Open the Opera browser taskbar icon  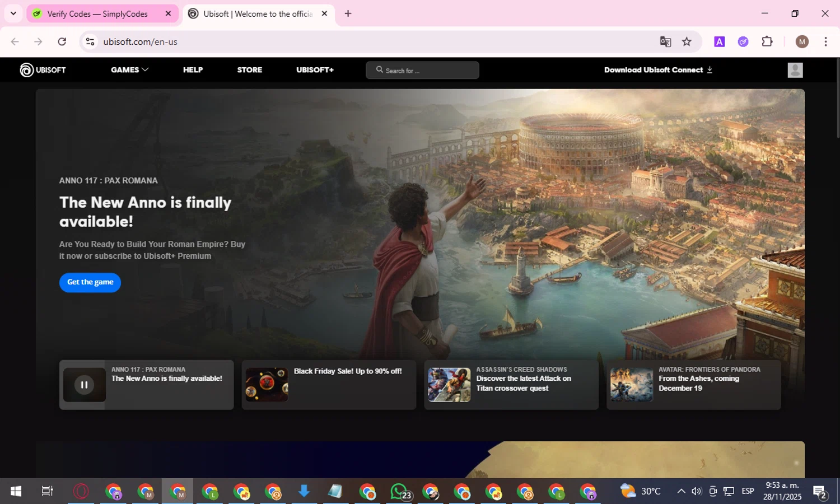click(81, 492)
